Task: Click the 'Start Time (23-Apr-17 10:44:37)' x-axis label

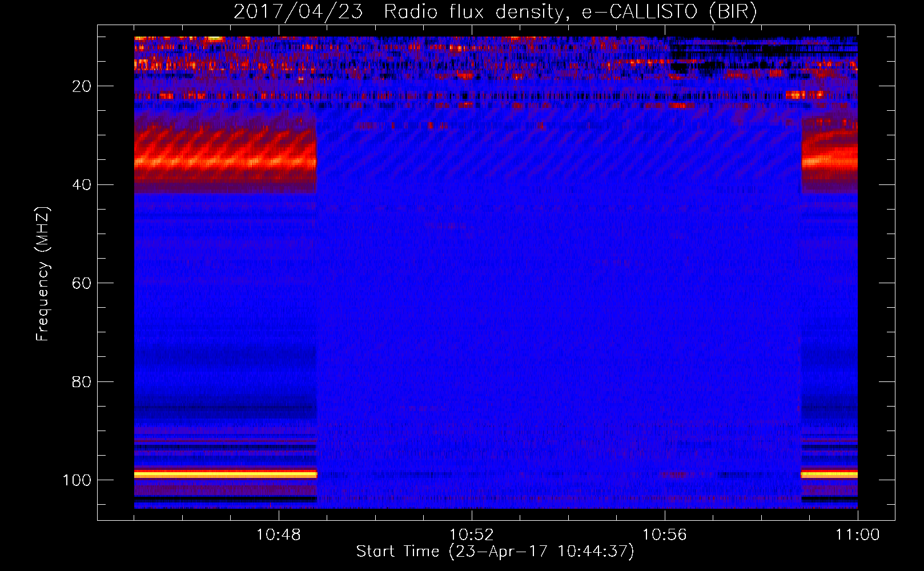Action: [495, 552]
